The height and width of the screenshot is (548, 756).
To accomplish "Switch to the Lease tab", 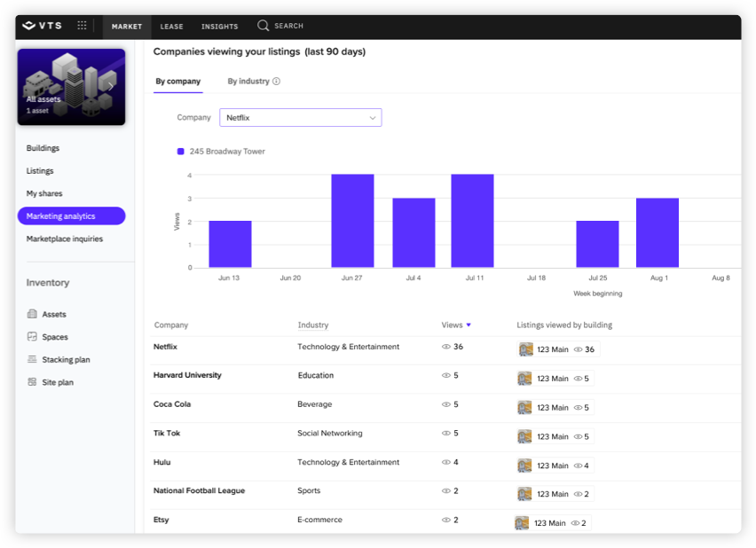I will tap(171, 27).
